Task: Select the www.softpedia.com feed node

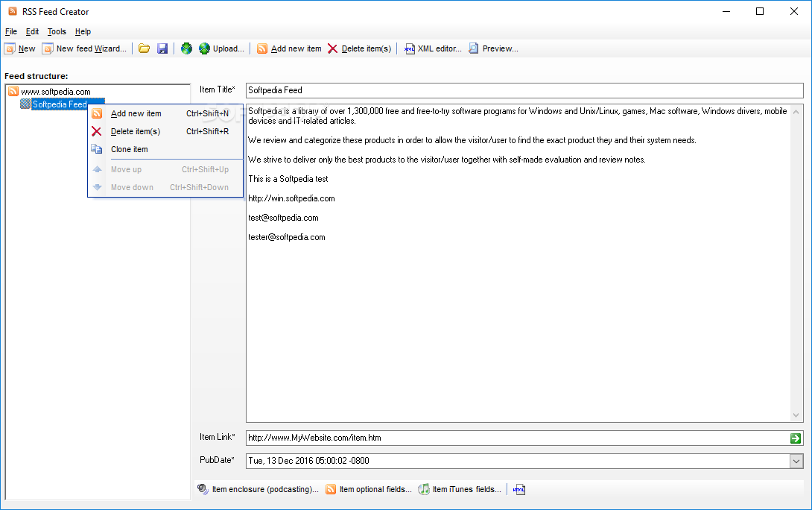Action: click(x=56, y=92)
